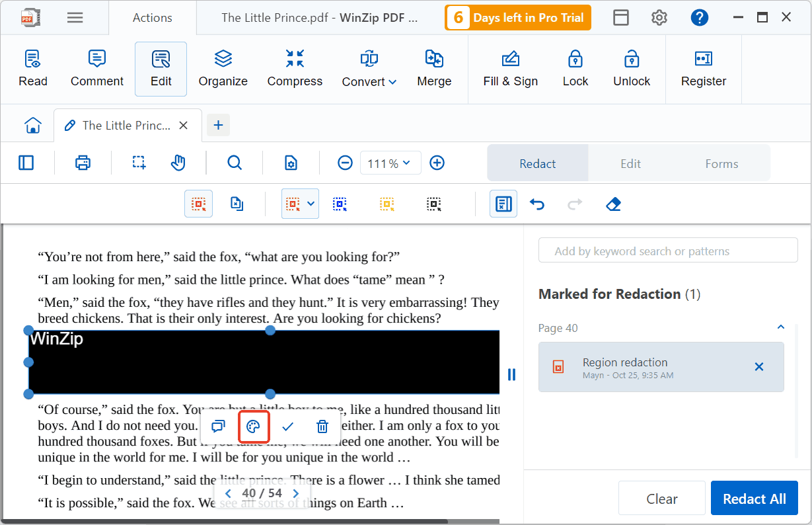Open the zoom level dropdown

pos(390,163)
